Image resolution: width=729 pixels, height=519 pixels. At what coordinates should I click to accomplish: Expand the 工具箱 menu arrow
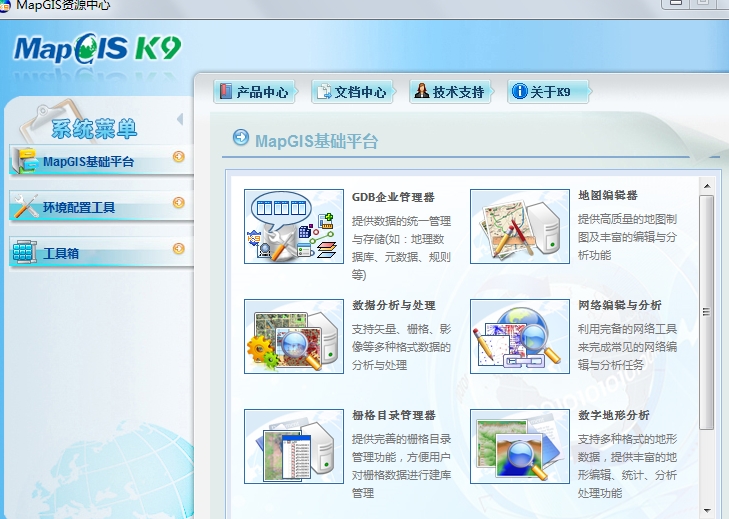pos(179,249)
